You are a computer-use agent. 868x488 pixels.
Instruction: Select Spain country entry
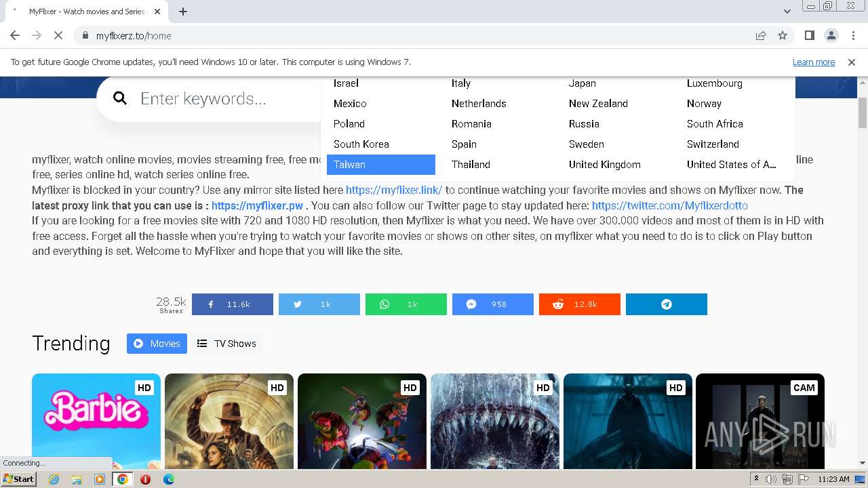tap(464, 144)
